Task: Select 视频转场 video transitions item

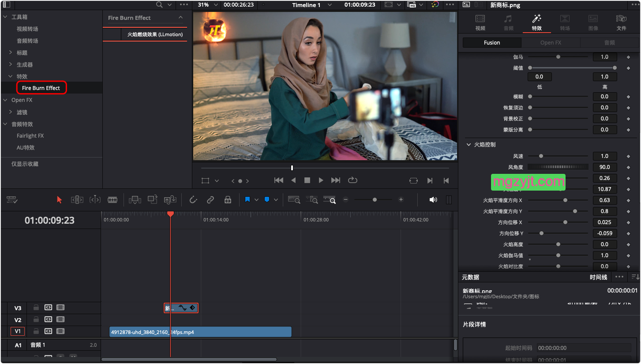Action: point(27,29)
